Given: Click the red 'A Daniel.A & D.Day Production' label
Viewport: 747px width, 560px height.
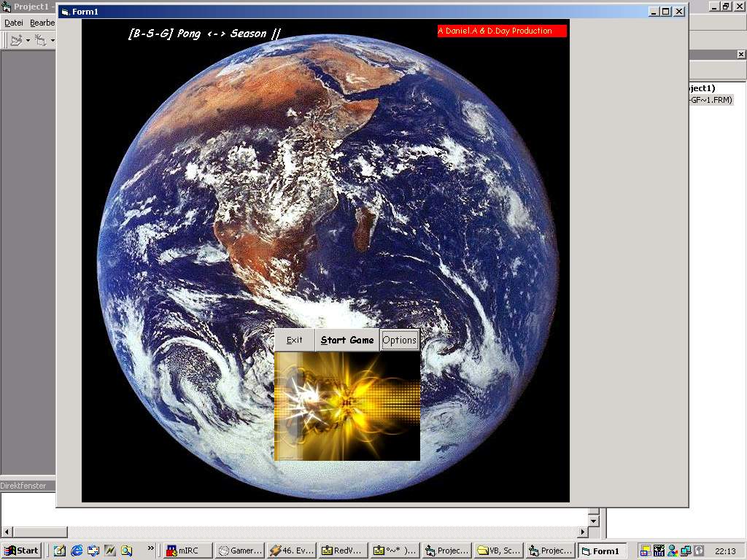Looking at the screenshot, I should coord(502,31).
